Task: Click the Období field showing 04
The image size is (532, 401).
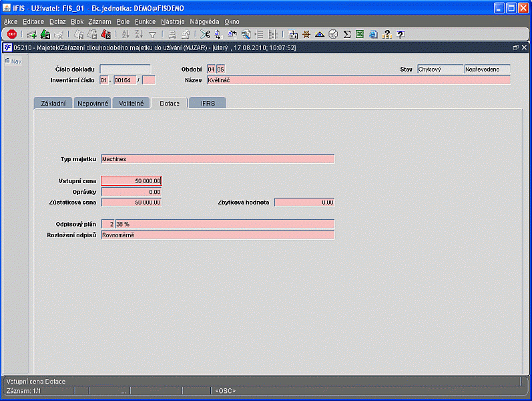Action: [211, 70]
